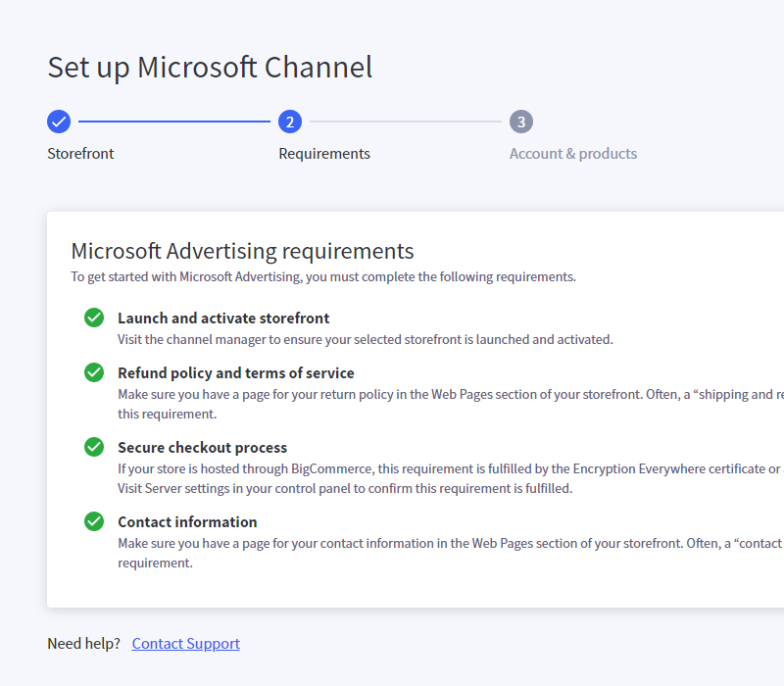This screenshot has height=686, width=784.
Task: Click the Secure checkout process title
Action: point(203,448)
